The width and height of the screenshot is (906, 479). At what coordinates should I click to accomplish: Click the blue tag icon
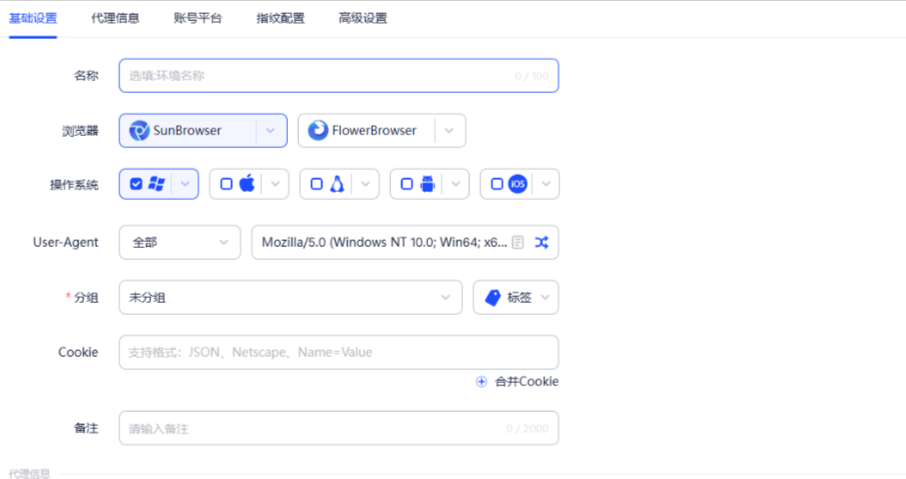(x=493, y=298)
